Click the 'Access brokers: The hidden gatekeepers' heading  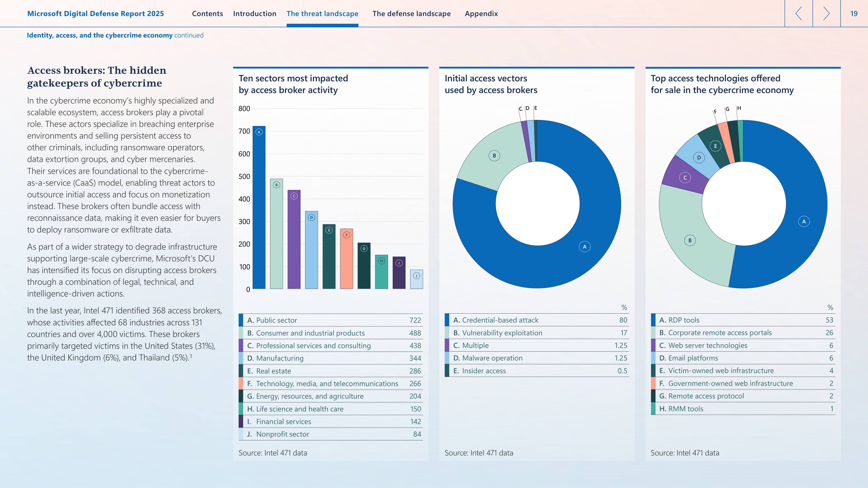click(97, 76)
